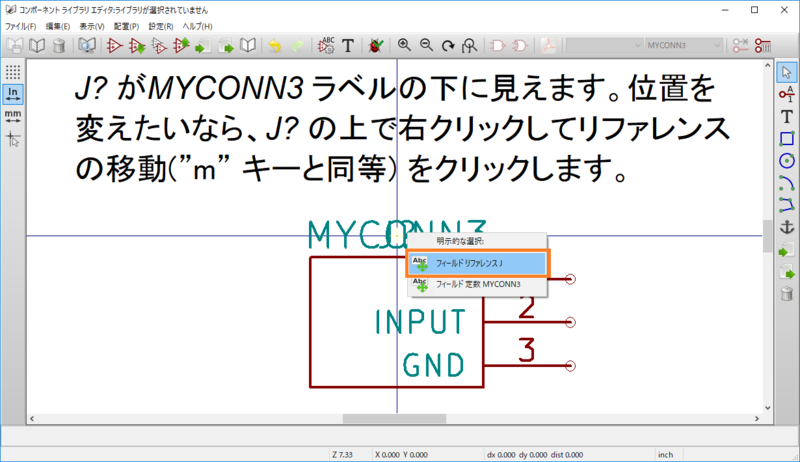
Task: Click pin number 3
Action: (527, 350)
